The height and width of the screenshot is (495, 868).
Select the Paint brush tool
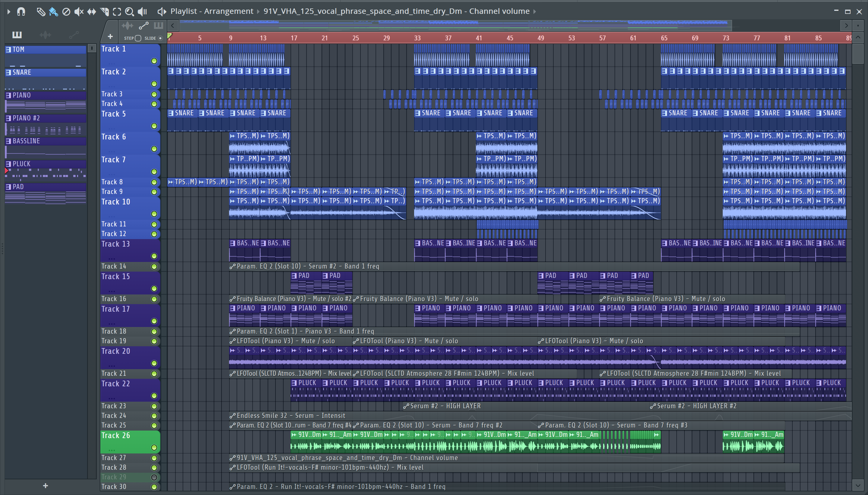tap(53, 11)
